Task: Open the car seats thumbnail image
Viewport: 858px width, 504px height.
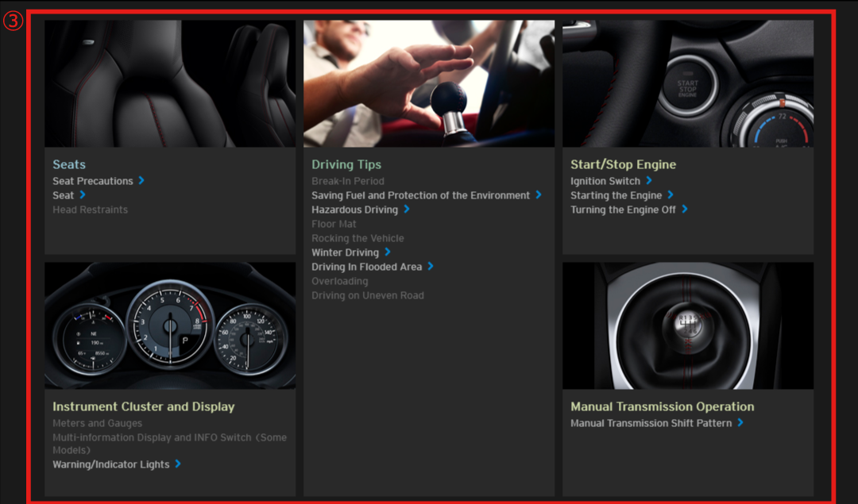Action: pyautogui.click(x=170, y=83)
